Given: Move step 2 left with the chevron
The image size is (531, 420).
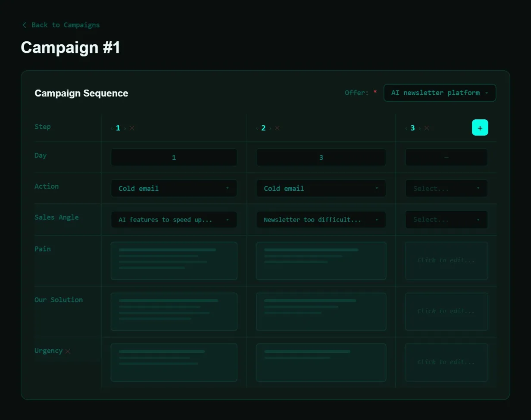Looking at the screenshot, I should (257, 128).
